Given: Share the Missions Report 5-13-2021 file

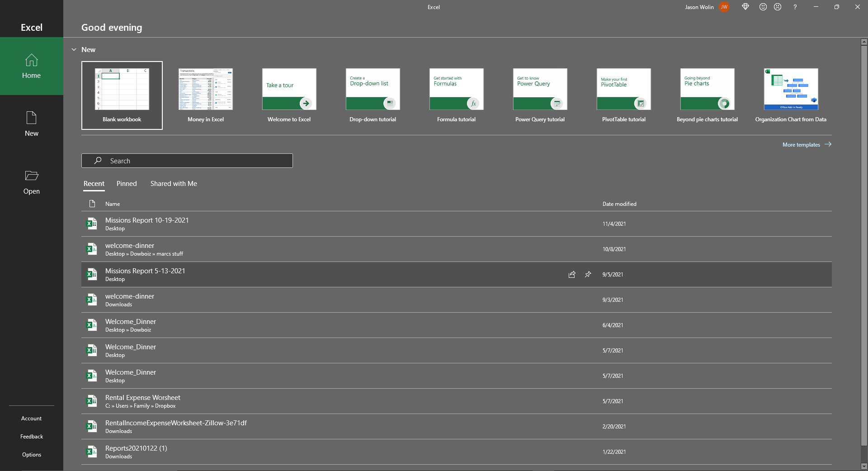Looking at the screenshot, I should tap(572, 274).
